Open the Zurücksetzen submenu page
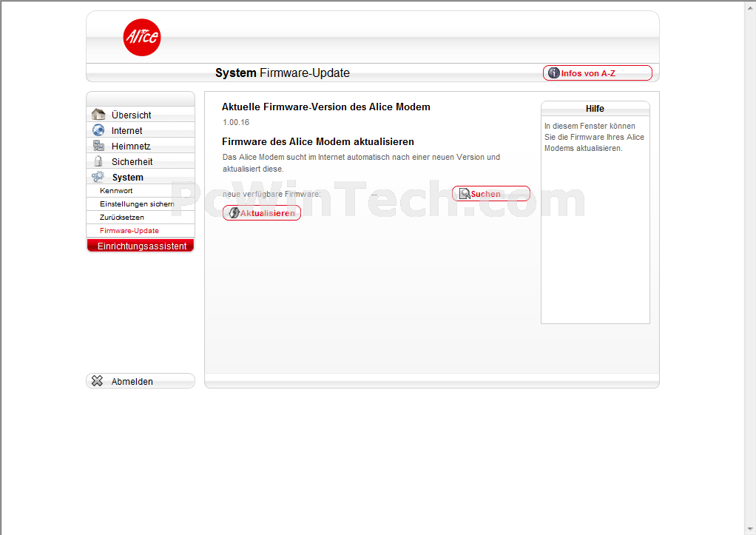756x535 pixels. pos(141,217)
